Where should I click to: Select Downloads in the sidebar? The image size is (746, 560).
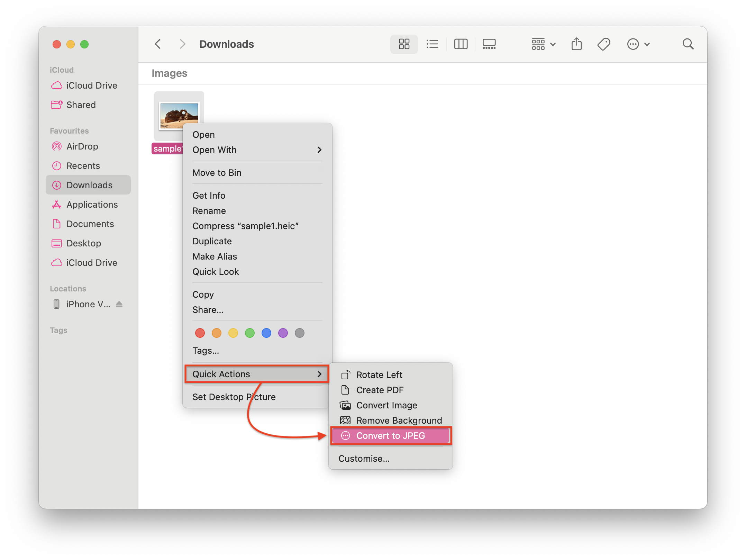(88, 185)
